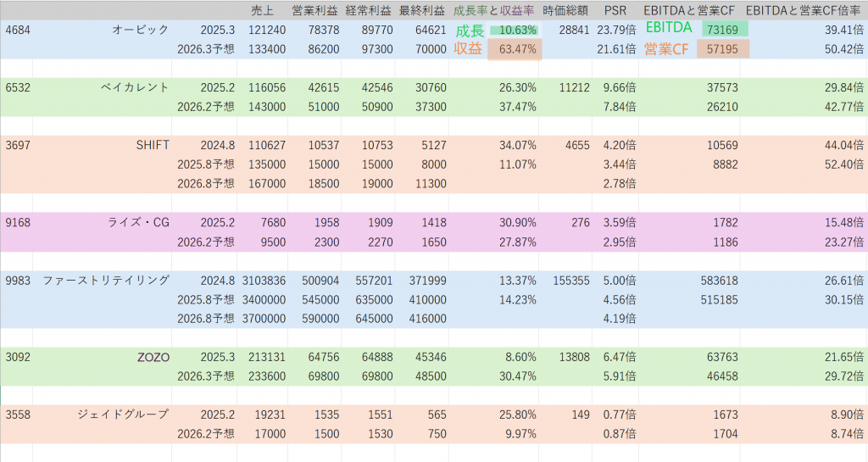Select the 経常利益 column header
Viewport: 868px width, 462px height.
(x=368, y=10)
